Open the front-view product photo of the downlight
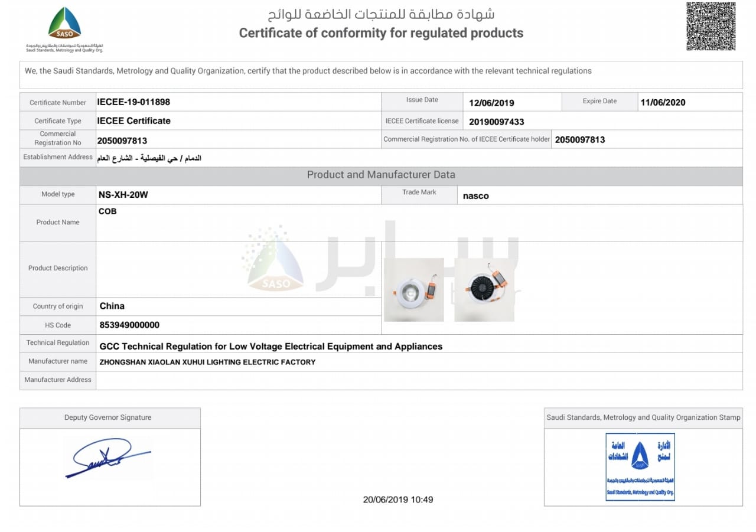The height and width of the screenshot is (532, 756). [413, 290]
